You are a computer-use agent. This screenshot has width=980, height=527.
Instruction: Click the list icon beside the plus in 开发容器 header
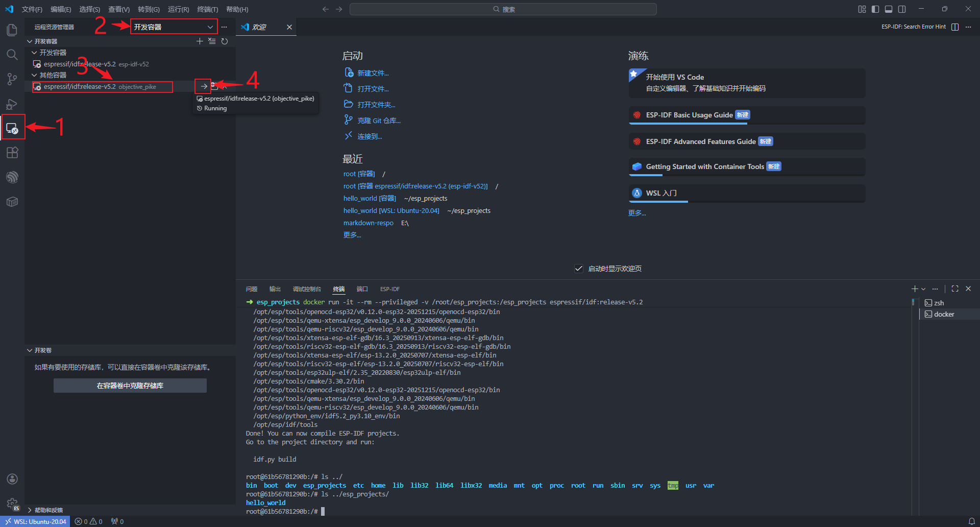click(212, 41)
